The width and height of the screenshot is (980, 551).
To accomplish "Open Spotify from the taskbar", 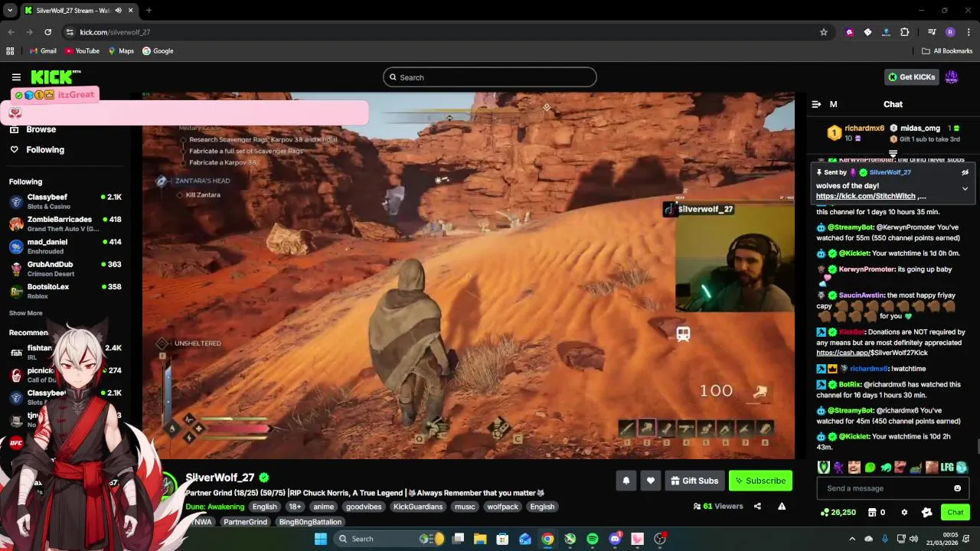I will pos(593,539).
